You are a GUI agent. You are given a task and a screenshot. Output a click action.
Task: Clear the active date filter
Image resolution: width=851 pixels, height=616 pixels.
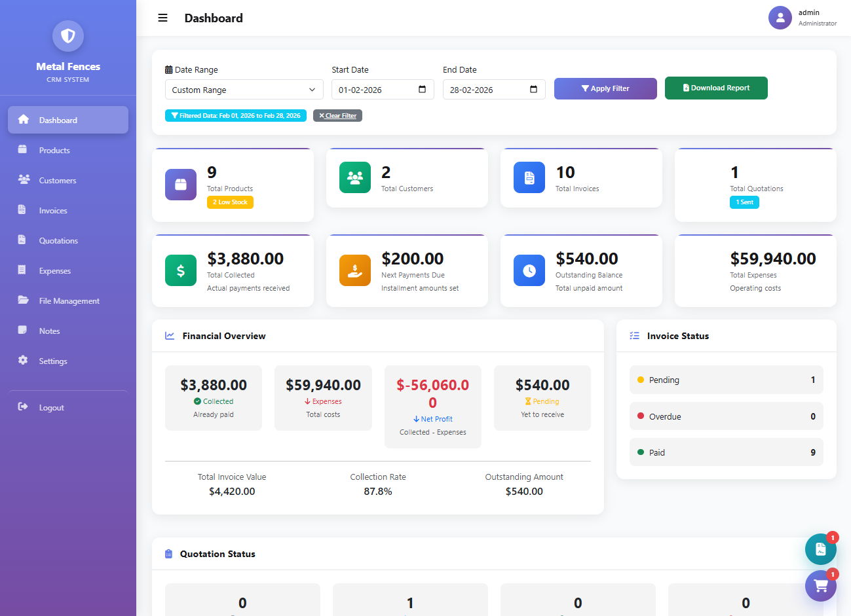[x=337, y=115]
